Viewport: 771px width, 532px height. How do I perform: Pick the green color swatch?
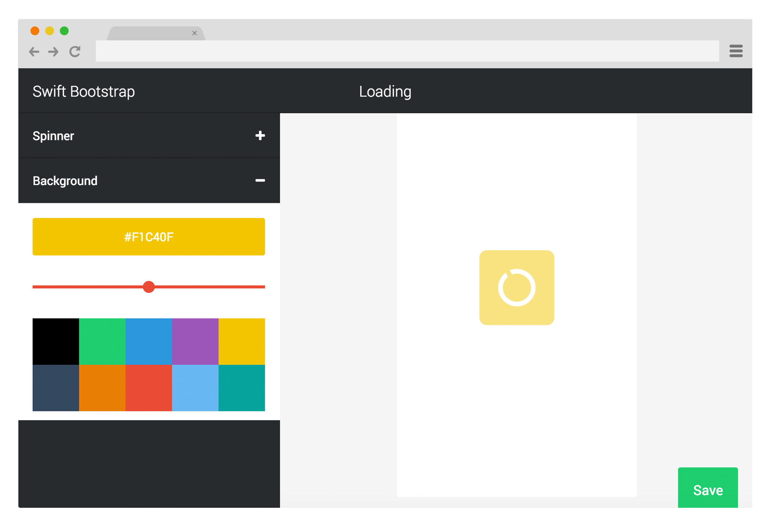(102, 341)
